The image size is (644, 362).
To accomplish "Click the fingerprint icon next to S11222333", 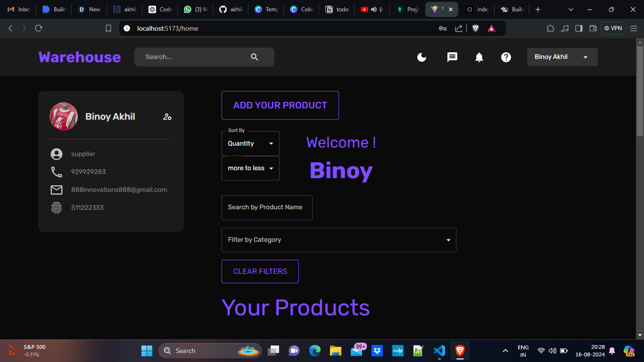I will pos(57,207).
